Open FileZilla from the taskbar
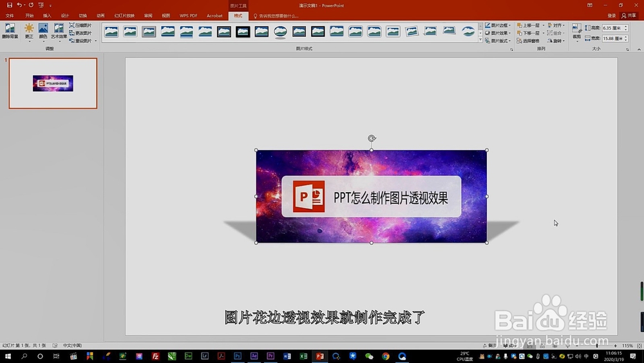Screen dimensions: 644x363 coord(156,356)
